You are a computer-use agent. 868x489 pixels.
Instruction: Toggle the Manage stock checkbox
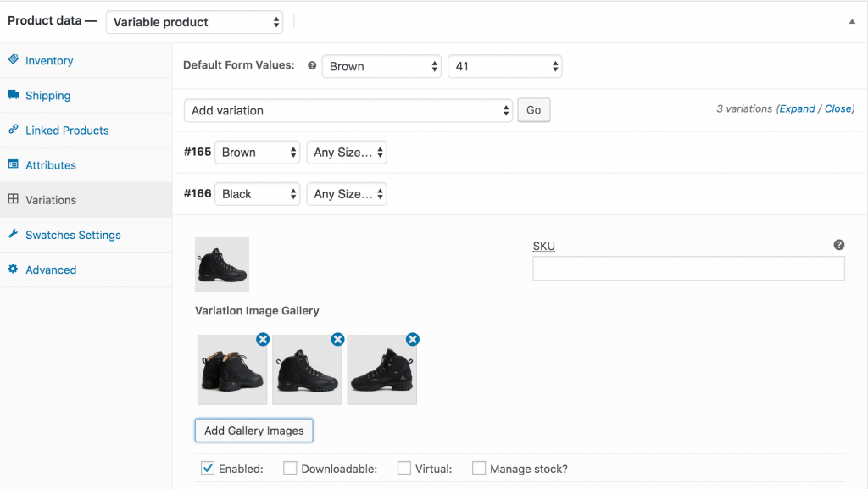tap(479, 467)
